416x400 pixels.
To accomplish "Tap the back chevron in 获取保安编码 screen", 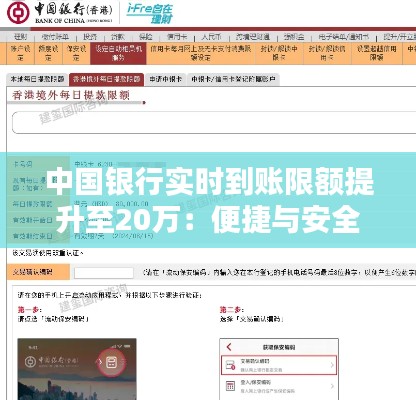I will click(229, 347).
